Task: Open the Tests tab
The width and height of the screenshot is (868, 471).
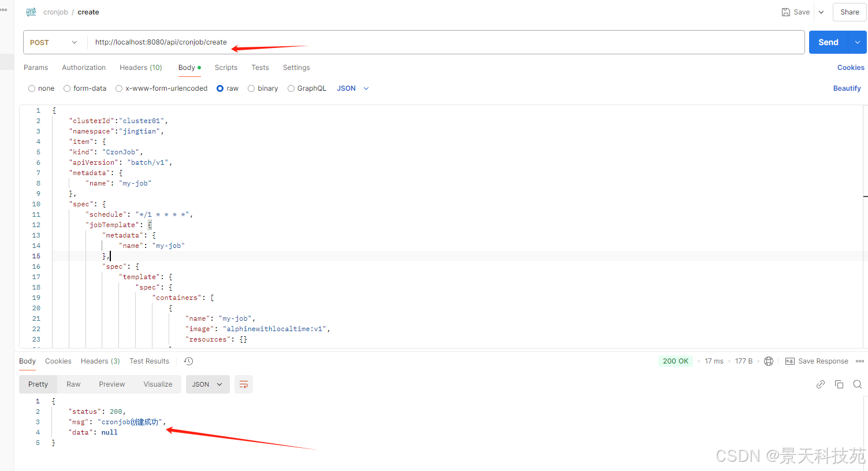Action: (260, 68)
